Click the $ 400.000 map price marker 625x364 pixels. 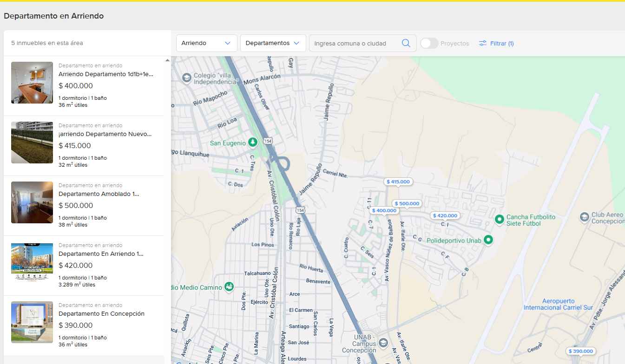click(x=384, y=211)
